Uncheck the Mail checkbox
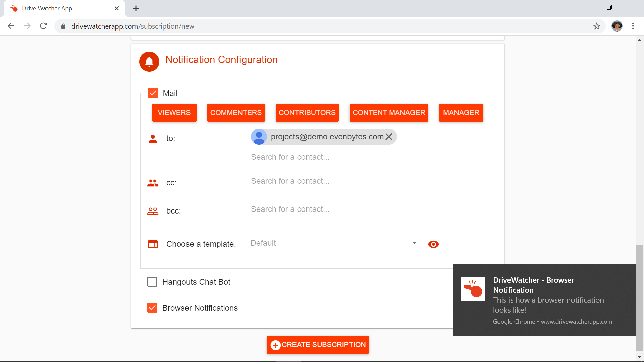644x362 pixels. (x=153, y=93)
